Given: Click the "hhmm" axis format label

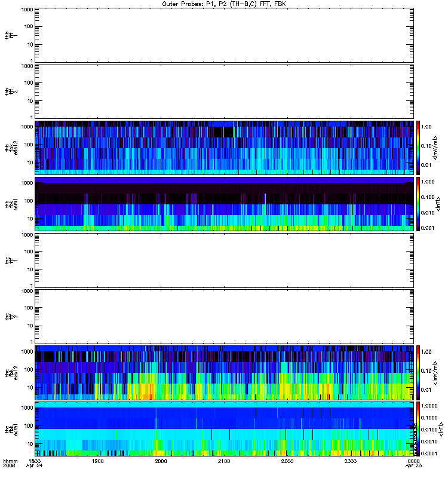Looking at the screenshot, I should 10,461.
